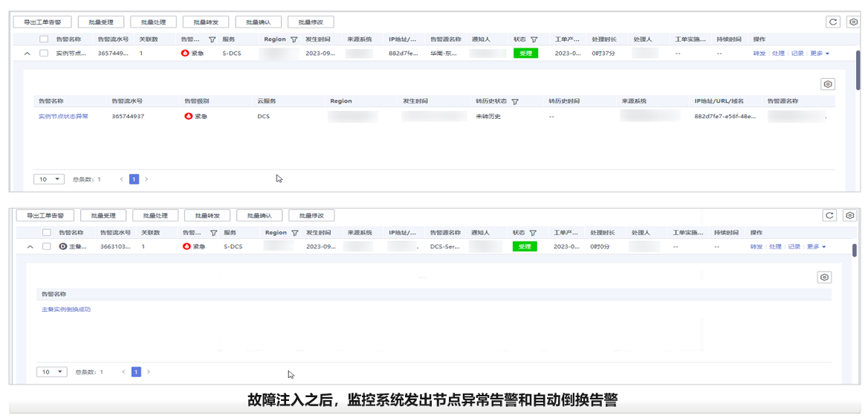The height and width of the screenshot is (418, 868).
Task: Click 批量受理 above the 主备 list
Action: coord(103,215)
